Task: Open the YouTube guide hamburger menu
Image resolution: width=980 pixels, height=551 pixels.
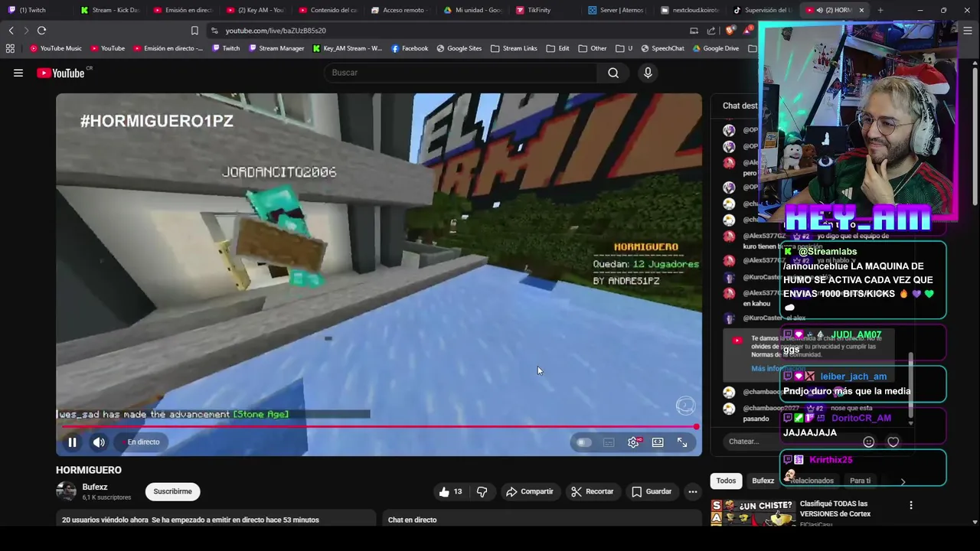Action: point(18,73)
